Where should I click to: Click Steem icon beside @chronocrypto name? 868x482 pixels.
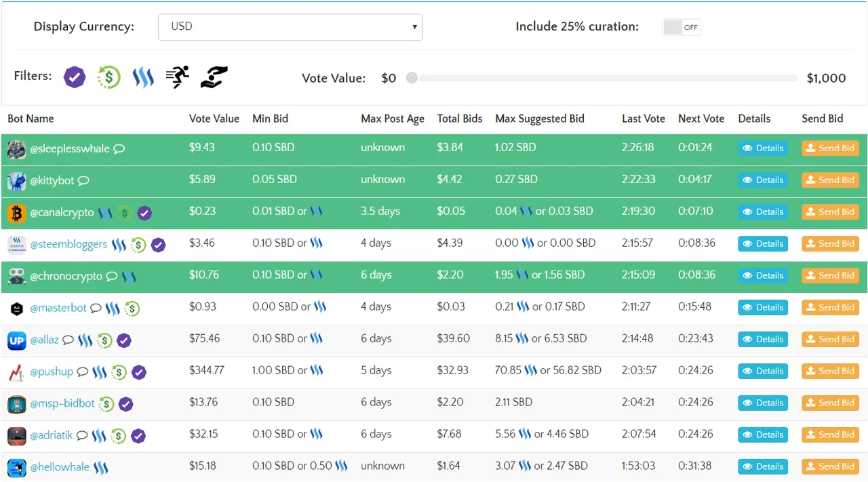tap(129, 277)
